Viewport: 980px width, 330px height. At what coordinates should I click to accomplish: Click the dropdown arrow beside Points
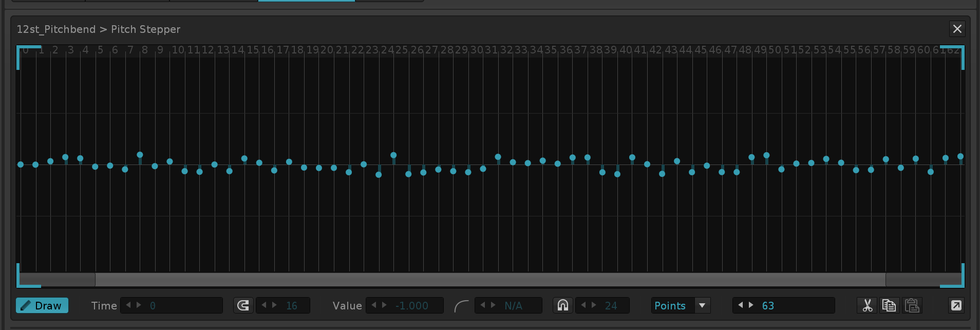(x=702, y=305)
